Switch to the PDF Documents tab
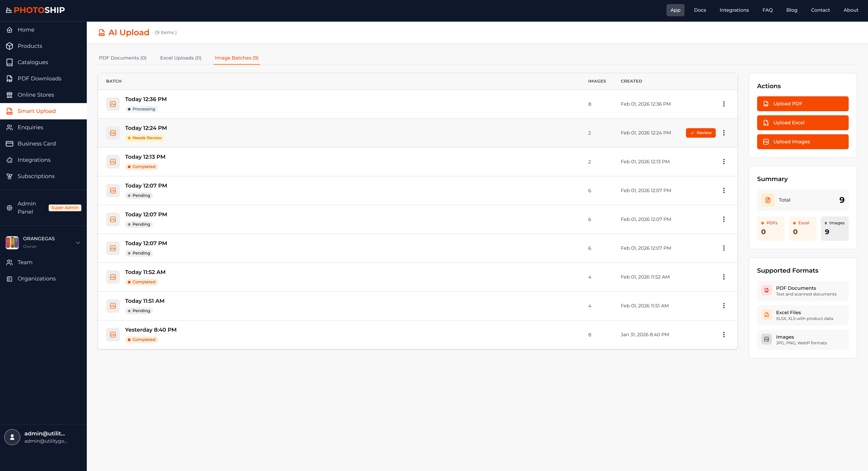The height and width of the screenshot is (471, 868). click(123, 58)
